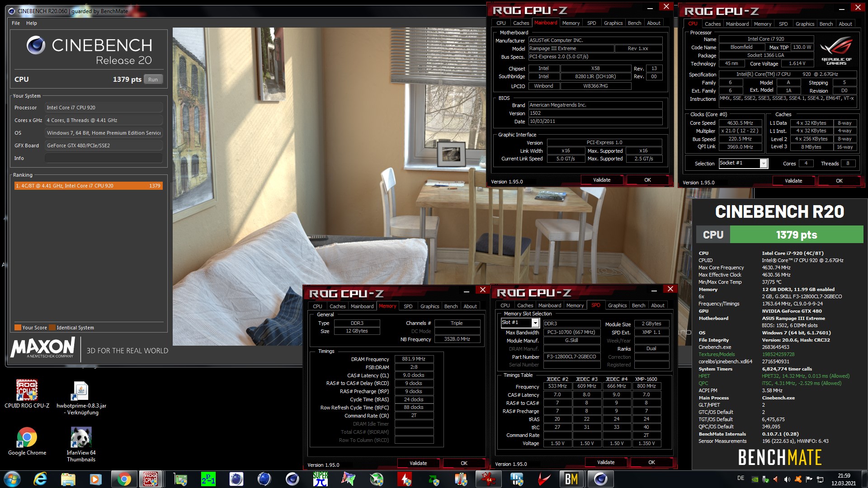This screenshot has height=488, width=868.
Task: Click OK in the SPD CPU-Z window
Action: pyautogui.click(x=651, y=462)
